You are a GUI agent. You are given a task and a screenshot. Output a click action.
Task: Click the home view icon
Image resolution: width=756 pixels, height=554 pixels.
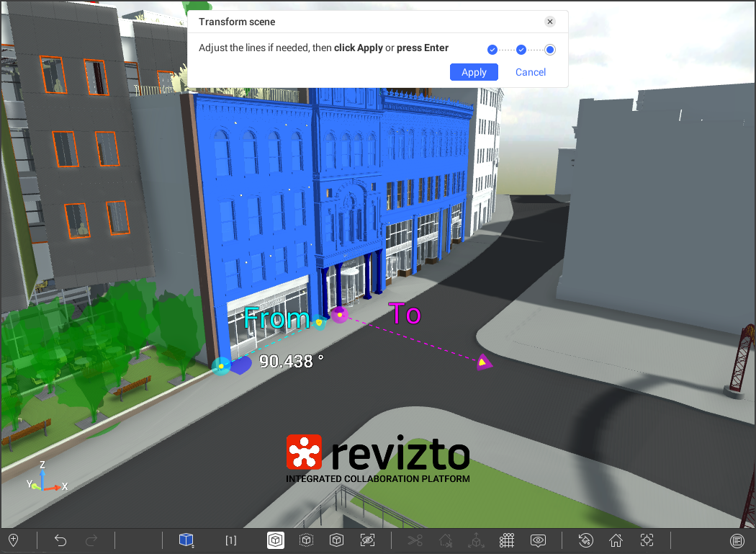pos(616,540)
